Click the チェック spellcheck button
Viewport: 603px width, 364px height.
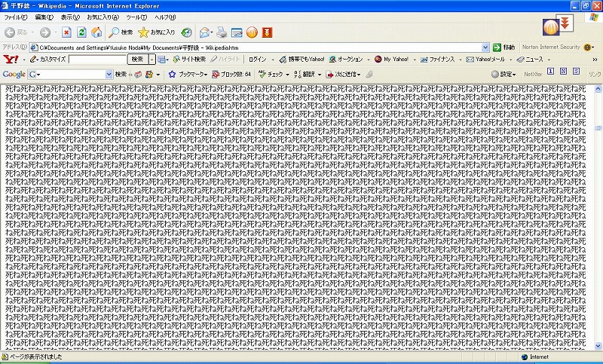point(271,74)
